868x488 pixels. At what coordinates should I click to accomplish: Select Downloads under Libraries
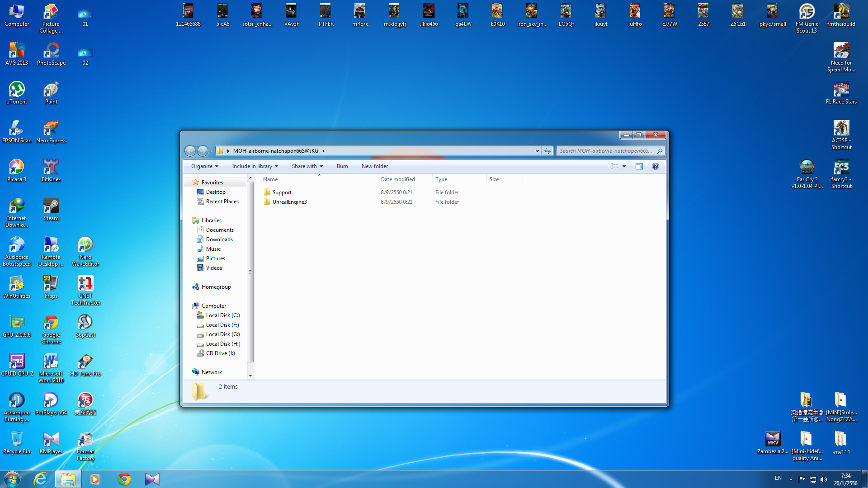[x=219, y=239]
